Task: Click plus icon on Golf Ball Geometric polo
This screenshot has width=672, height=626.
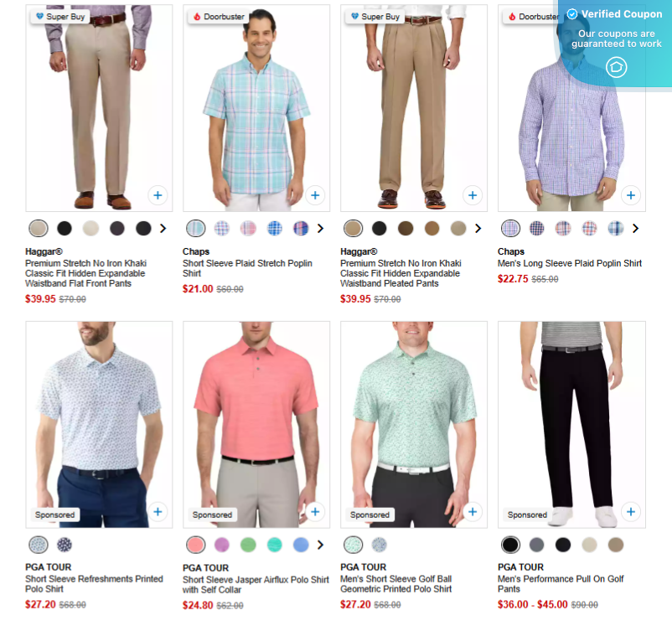Action: 473,511
